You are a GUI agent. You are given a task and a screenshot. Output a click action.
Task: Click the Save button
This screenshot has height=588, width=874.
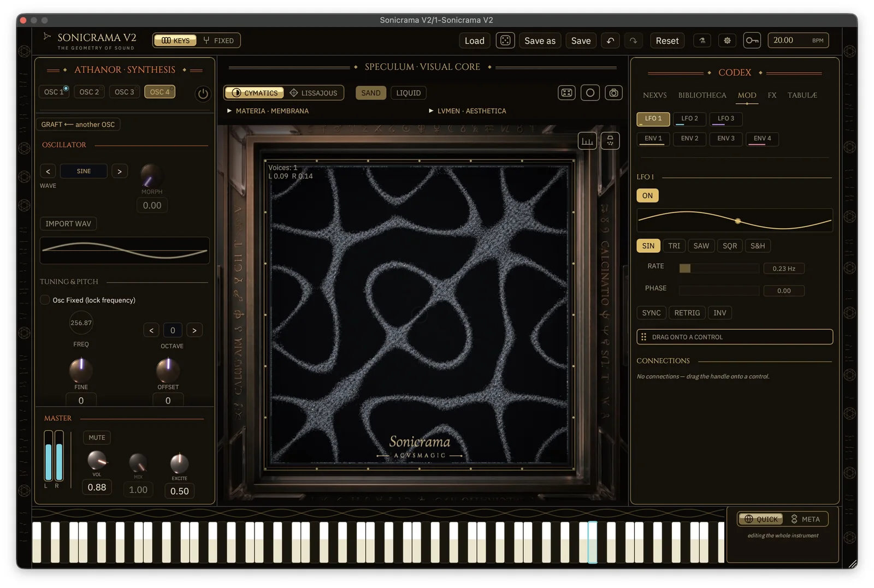pyautogui.click(x=581, y=40)
